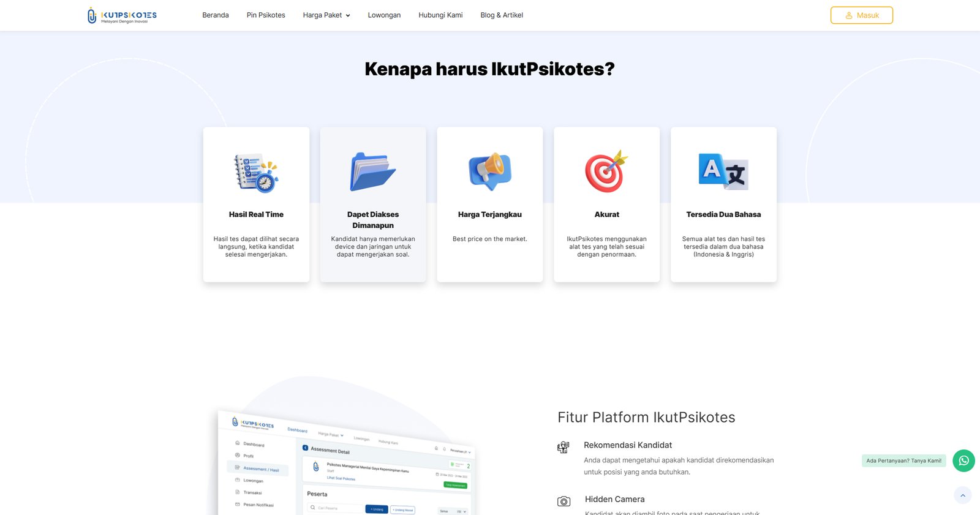Select the Hasil Real Time heading
Screen dimensions: 980x515
[256, 214]
